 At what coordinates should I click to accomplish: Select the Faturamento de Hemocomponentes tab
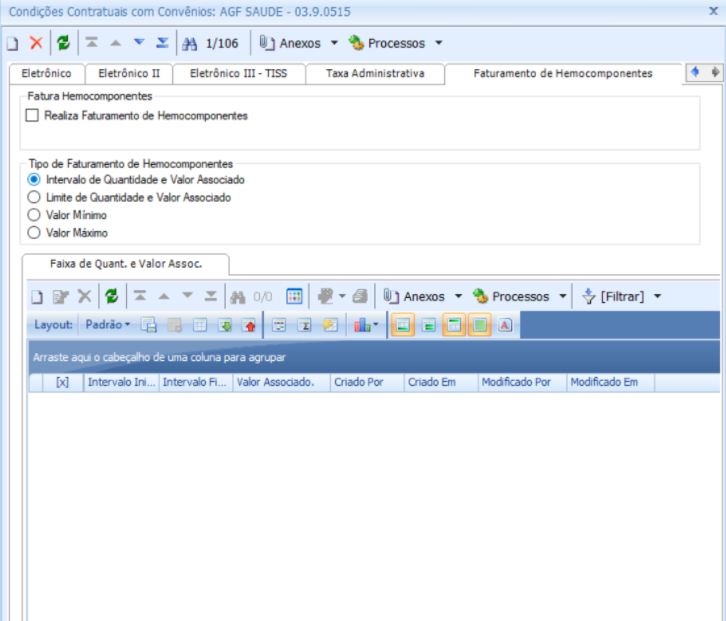point(563,74)
